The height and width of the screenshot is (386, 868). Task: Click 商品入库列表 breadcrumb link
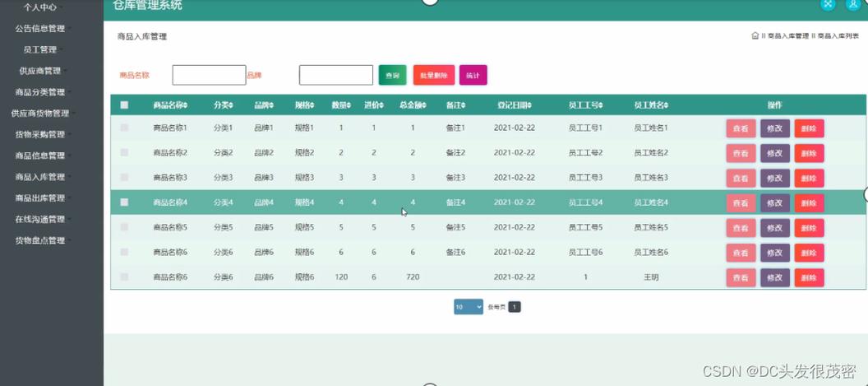838,36
